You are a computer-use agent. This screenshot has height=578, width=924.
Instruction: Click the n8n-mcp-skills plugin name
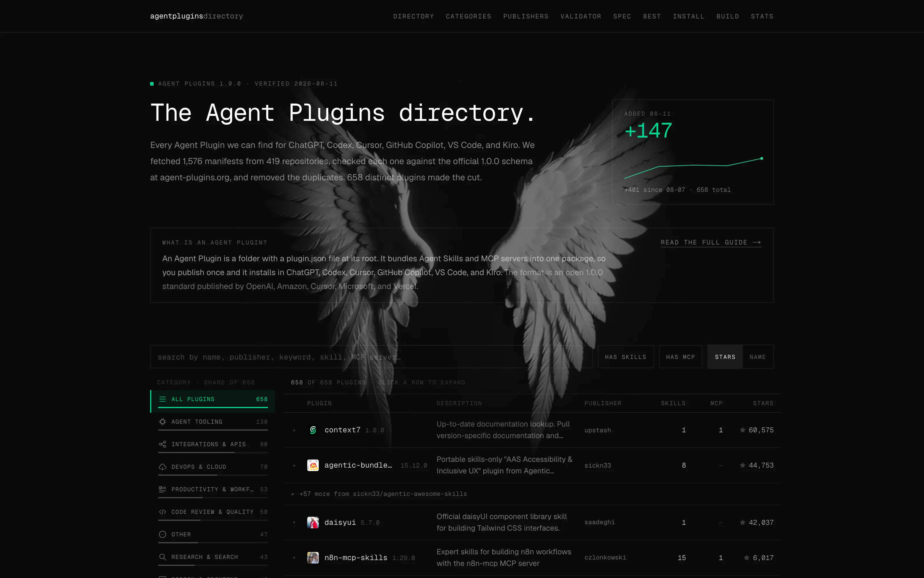[x=355, y=558]
